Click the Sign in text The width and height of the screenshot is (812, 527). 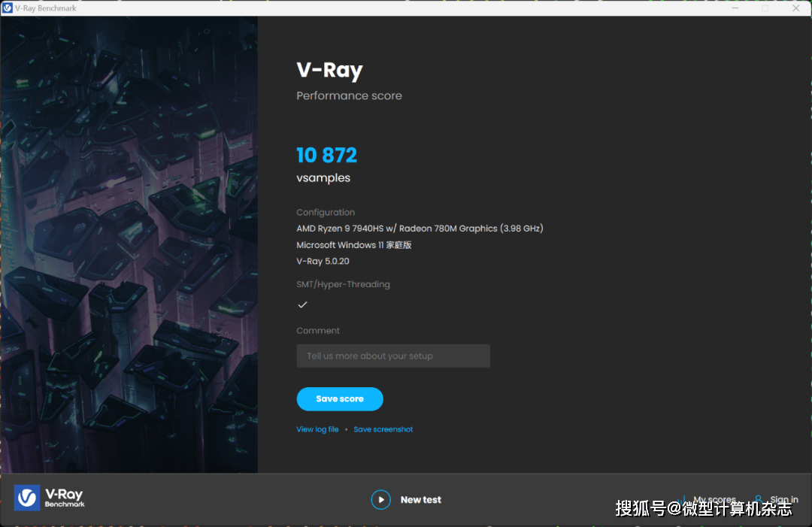(x=784, y=500)
